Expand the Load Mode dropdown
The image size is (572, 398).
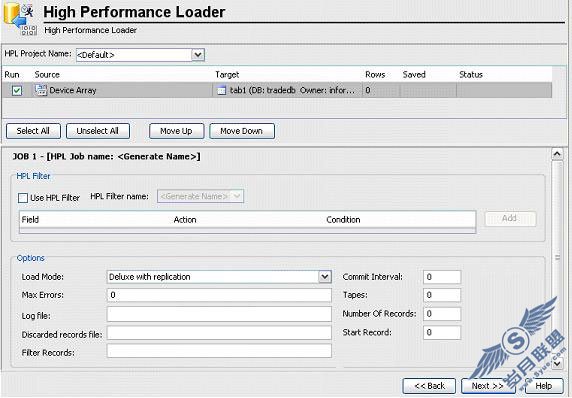point(325,277)
